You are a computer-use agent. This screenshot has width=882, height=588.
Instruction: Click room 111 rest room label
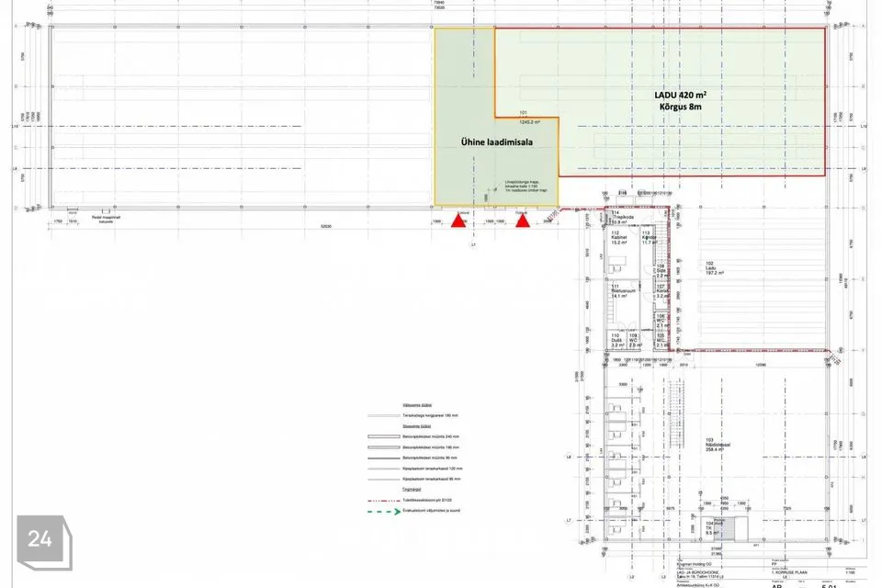click(x=618, y=292)
